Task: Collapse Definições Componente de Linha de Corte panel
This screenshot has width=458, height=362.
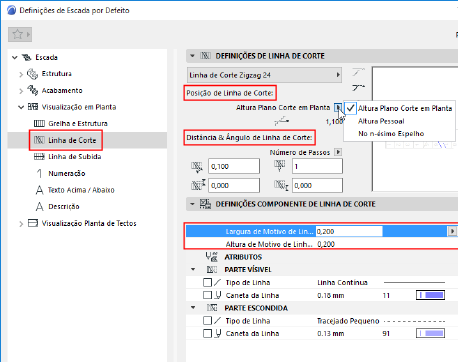Action: tap(192, 204)
